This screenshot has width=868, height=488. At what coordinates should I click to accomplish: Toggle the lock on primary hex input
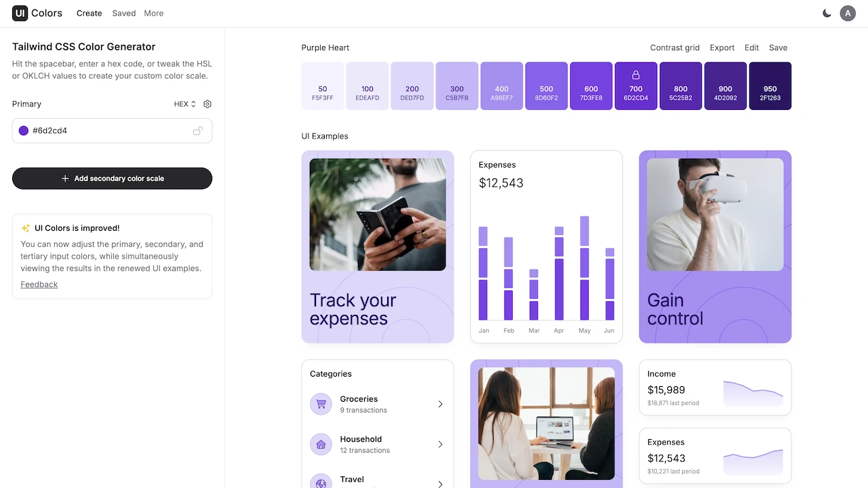point(197,131)
